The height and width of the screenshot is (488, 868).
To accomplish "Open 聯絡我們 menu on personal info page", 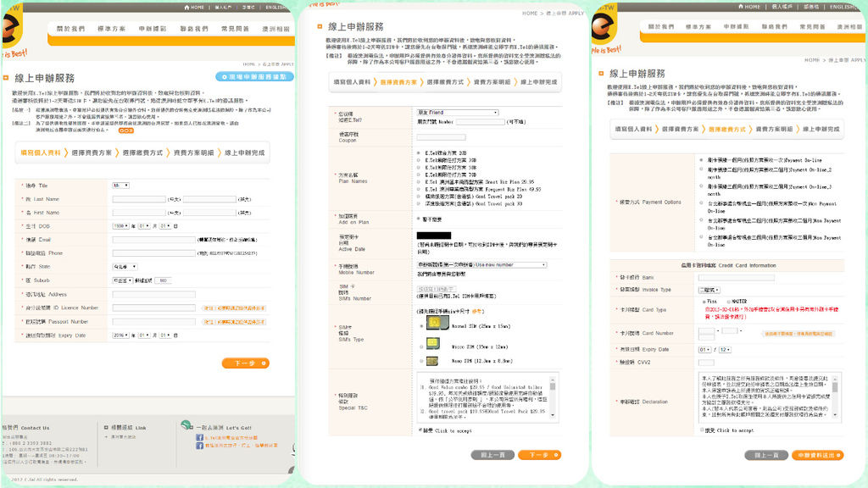I will (x=194, y=29).
